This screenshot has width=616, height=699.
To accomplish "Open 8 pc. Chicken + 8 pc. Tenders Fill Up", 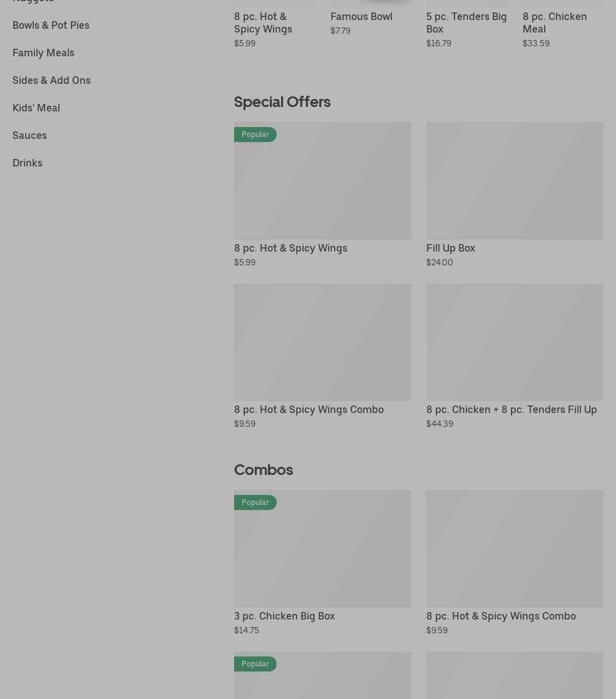I will (x=511, y=409).
